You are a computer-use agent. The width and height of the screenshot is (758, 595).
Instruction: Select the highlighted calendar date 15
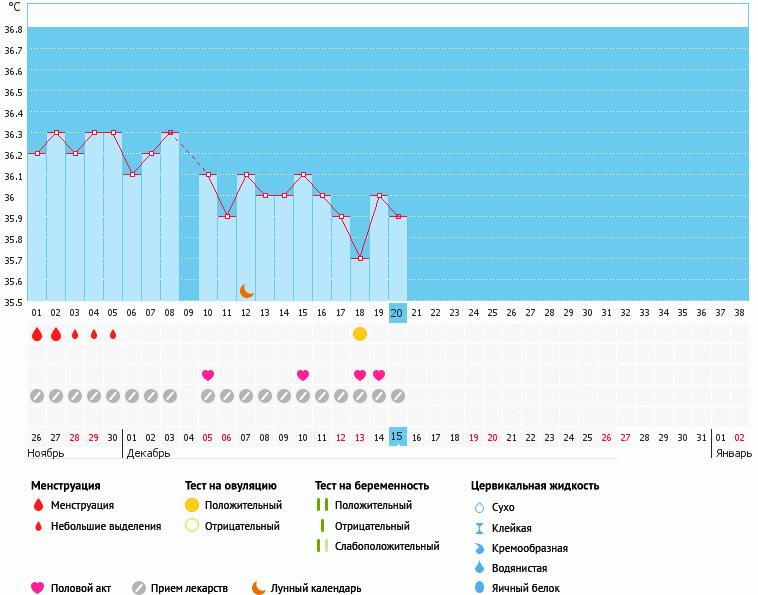tap(397, 437)
